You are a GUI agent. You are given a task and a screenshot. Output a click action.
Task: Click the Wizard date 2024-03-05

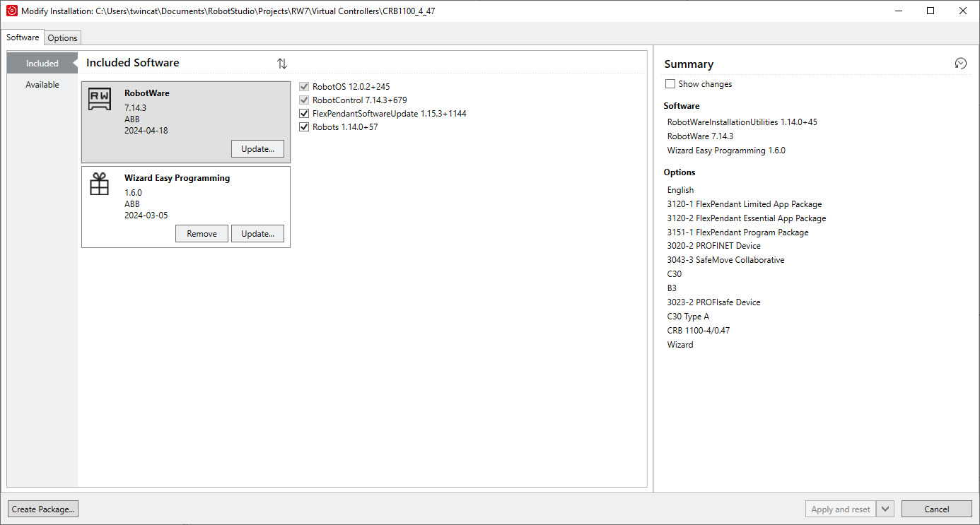tap(146, 216)
